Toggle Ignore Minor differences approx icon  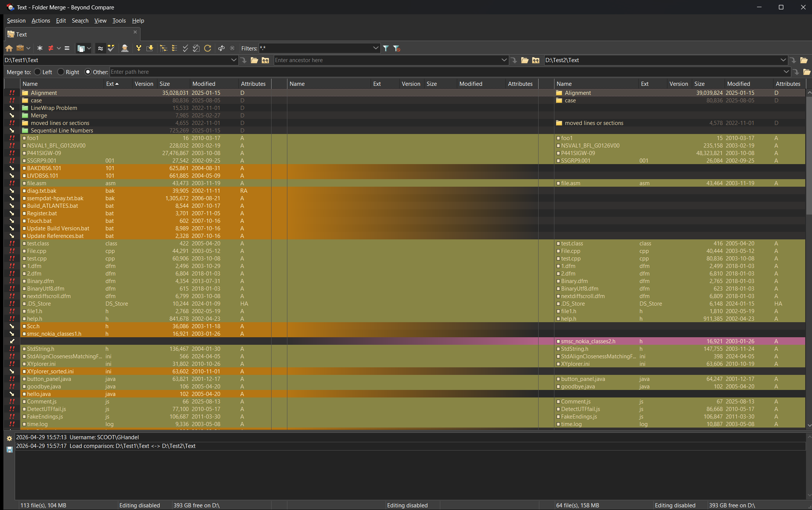pos(100,48)
